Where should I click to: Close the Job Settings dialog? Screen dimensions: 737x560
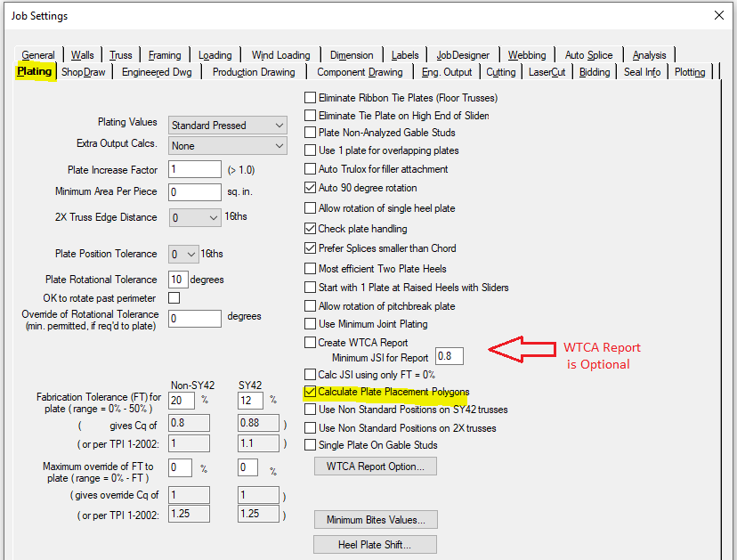tap(718, 15)
